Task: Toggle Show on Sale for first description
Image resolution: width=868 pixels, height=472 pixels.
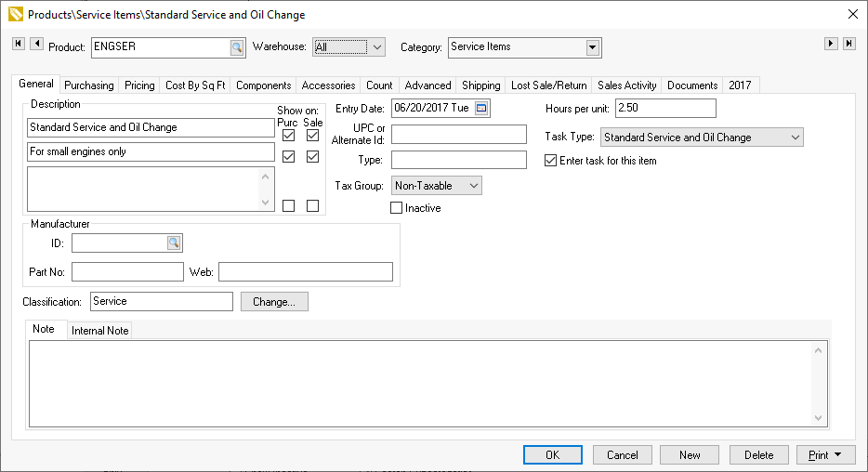Action: tap(312, 136)
